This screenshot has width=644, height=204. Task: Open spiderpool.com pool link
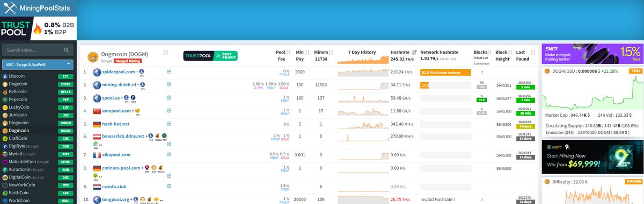point(118,71)
